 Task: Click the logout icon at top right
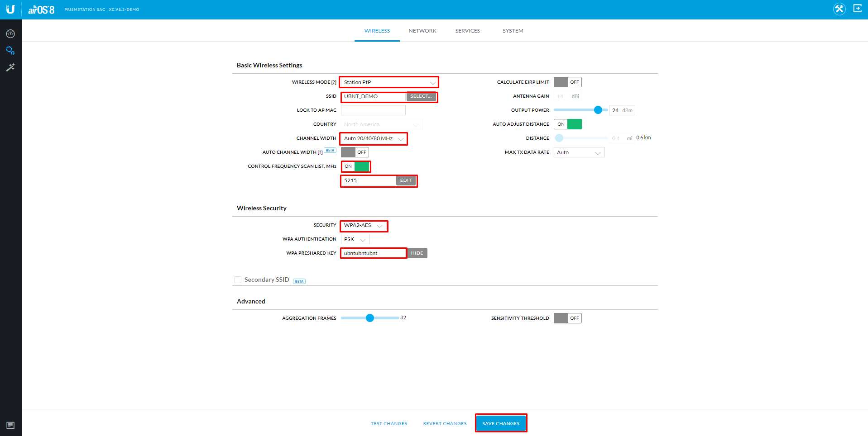[857, 9]
